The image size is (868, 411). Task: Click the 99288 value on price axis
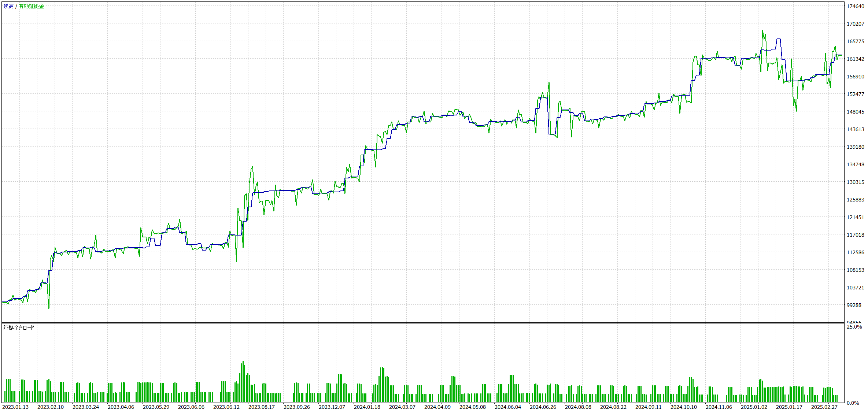tap(854, 305)
